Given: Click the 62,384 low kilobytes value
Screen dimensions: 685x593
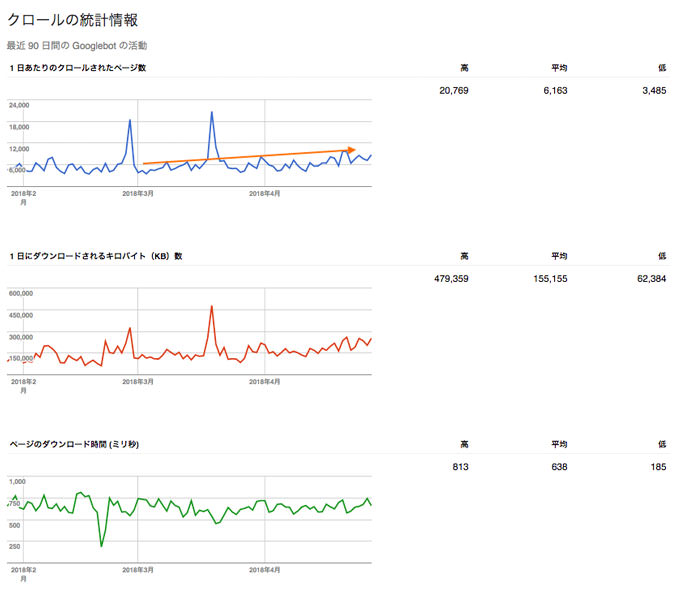Looking at the screenshot, I should (649, 279).
